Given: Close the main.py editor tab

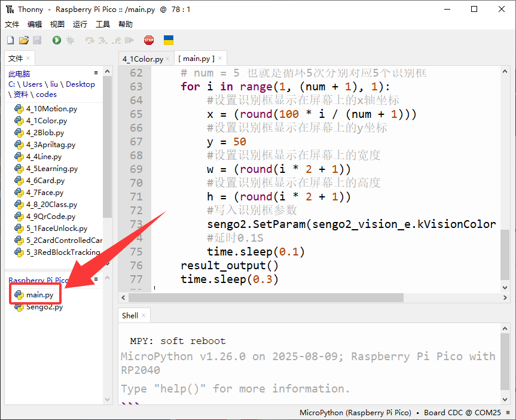Looking at the screenshot, I should (220, 58).
